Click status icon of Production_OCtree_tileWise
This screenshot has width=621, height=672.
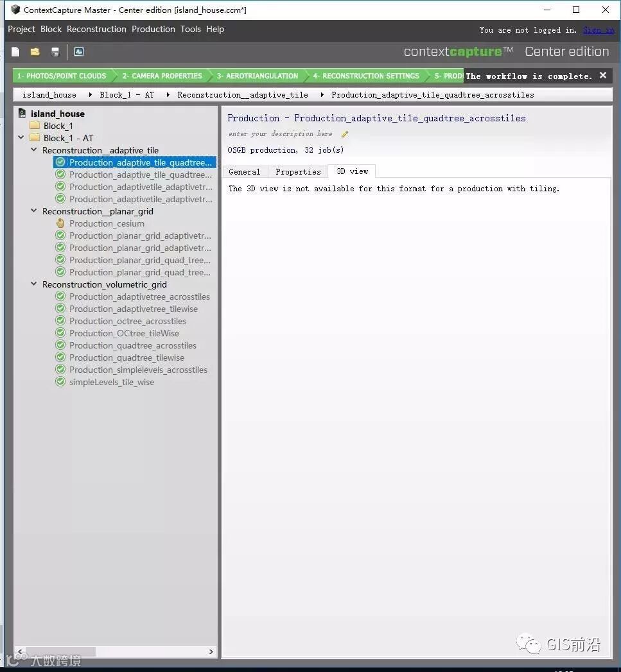click(x=60, y=333)
